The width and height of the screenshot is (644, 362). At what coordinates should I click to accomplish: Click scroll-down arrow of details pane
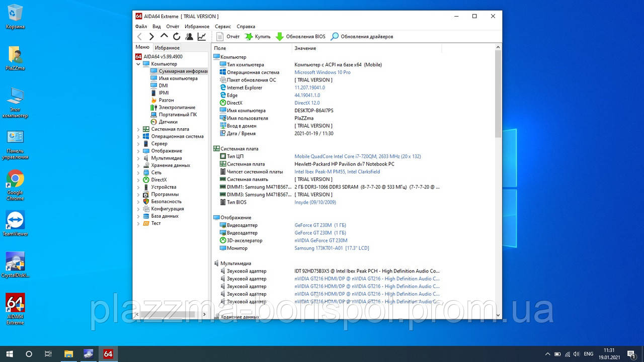click(x=498, y=315)
